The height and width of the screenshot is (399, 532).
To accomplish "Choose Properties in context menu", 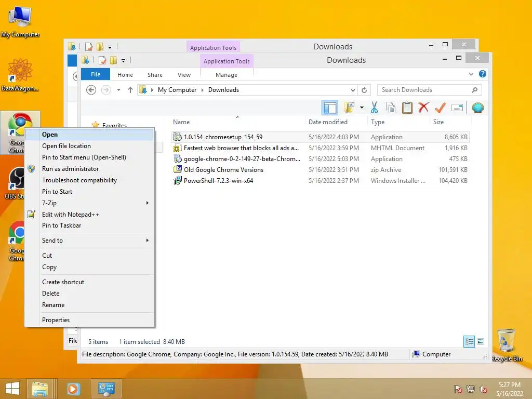I will (89, 320).
